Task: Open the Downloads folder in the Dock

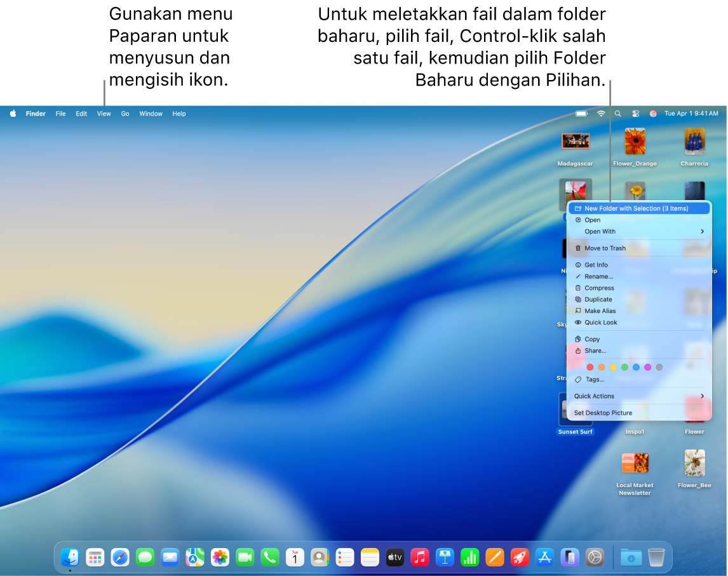Action: point(631,557)
